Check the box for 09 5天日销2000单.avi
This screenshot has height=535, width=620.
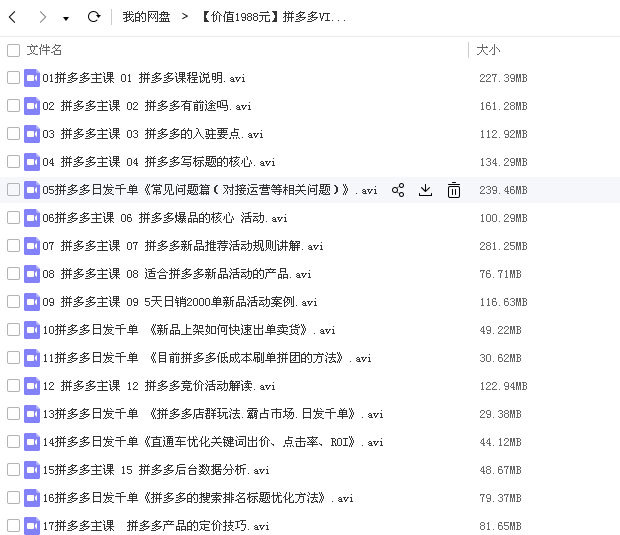point(13,301)
